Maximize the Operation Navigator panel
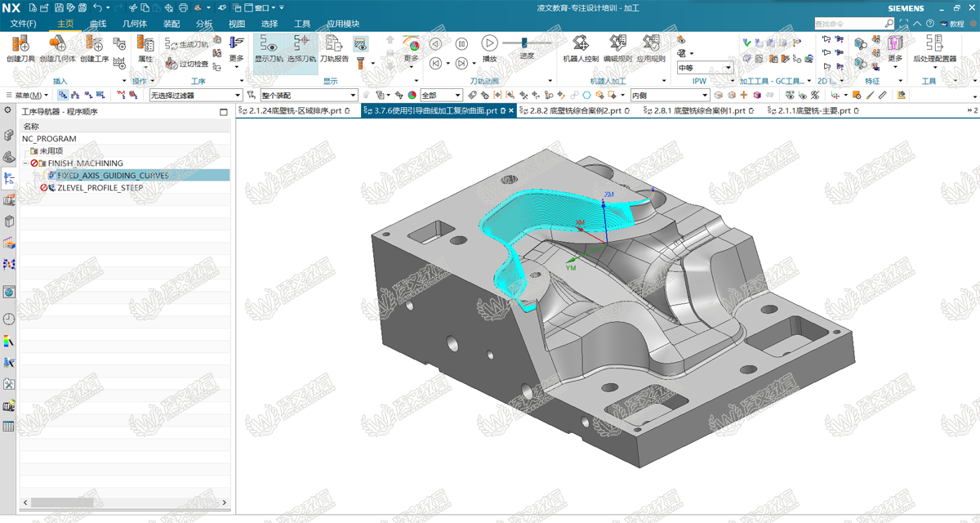Image resolution: width=980 pixels, height=523 pixels. 224,112
